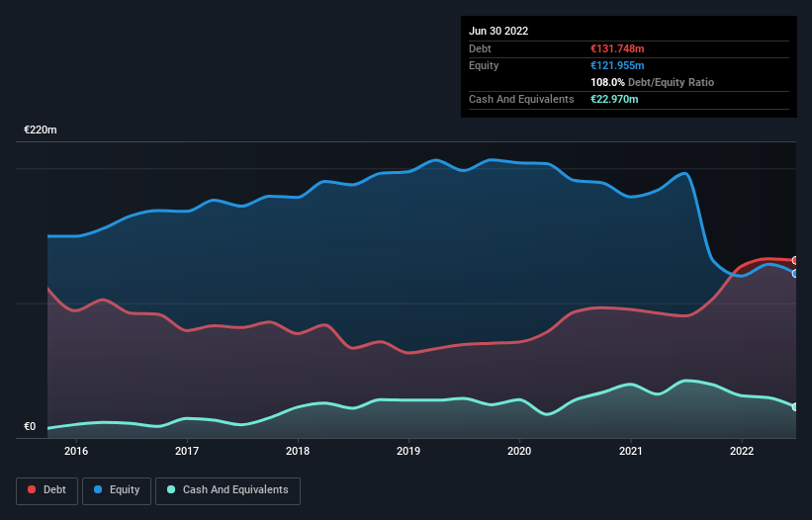Toggle Cash And Equivalents legend button
Screen dimensions: 812x520
tap(227, 490)
